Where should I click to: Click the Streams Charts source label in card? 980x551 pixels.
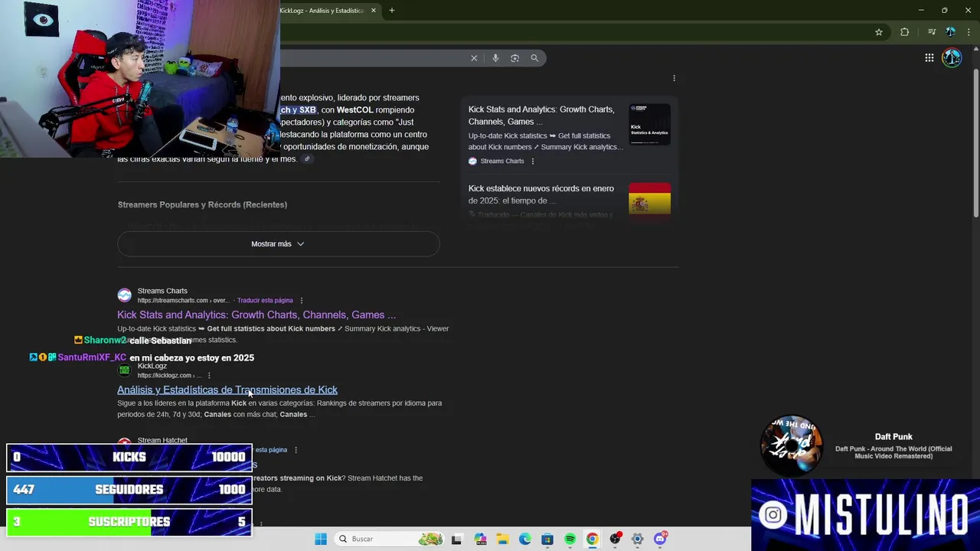pyautogui.click(x=502, y=161)
